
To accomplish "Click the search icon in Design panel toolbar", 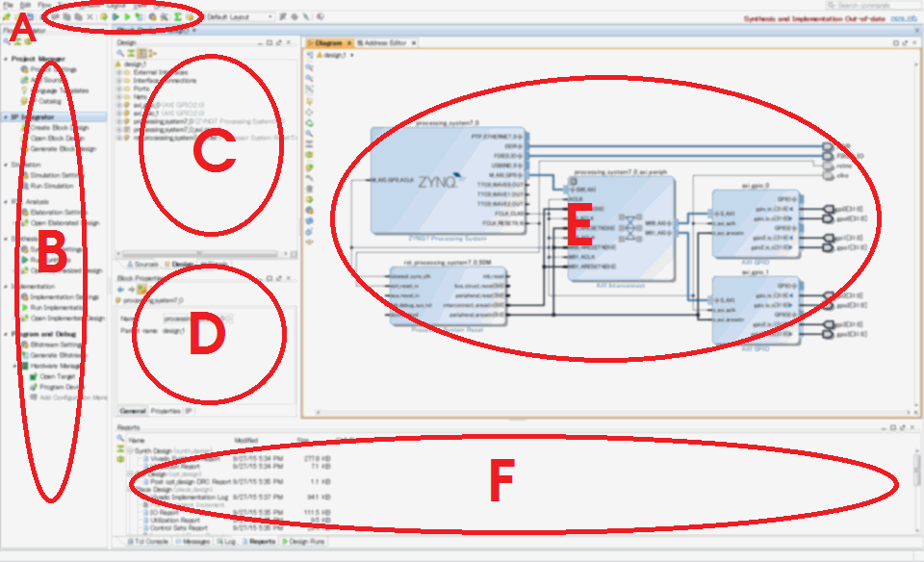I will (119, 54).
